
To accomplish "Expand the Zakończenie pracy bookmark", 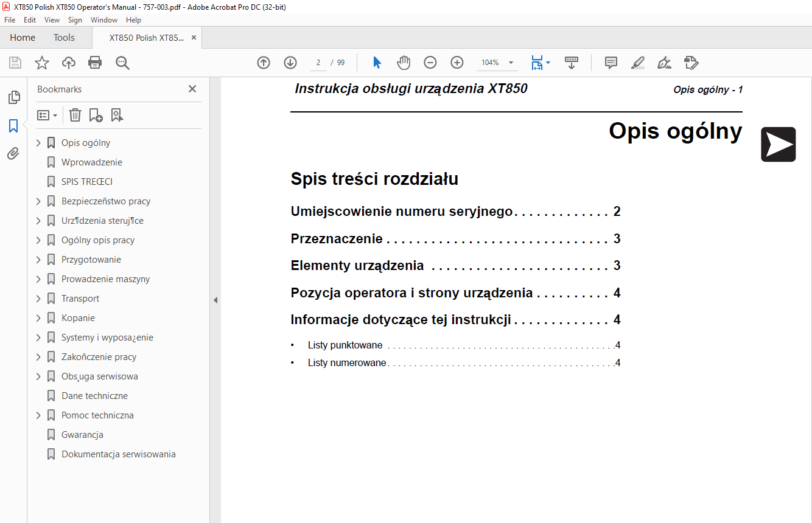I will tap(38, 357).
